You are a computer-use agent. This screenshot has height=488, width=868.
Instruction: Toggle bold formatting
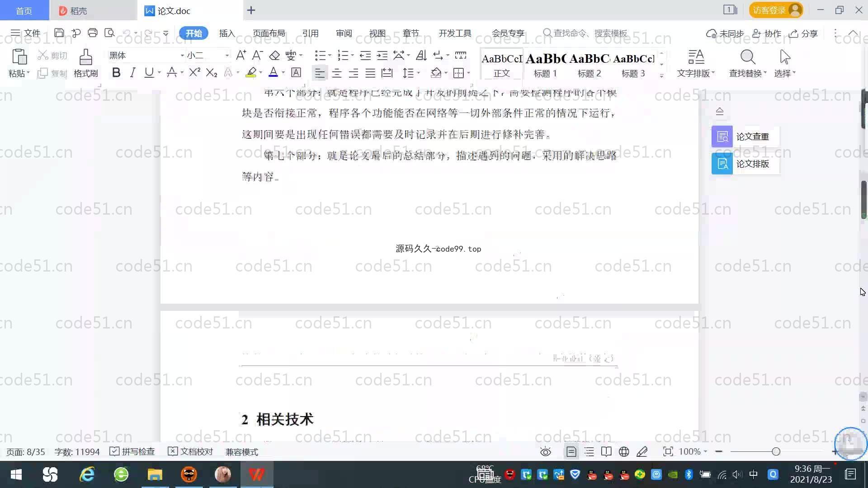[x=116, y=72]
